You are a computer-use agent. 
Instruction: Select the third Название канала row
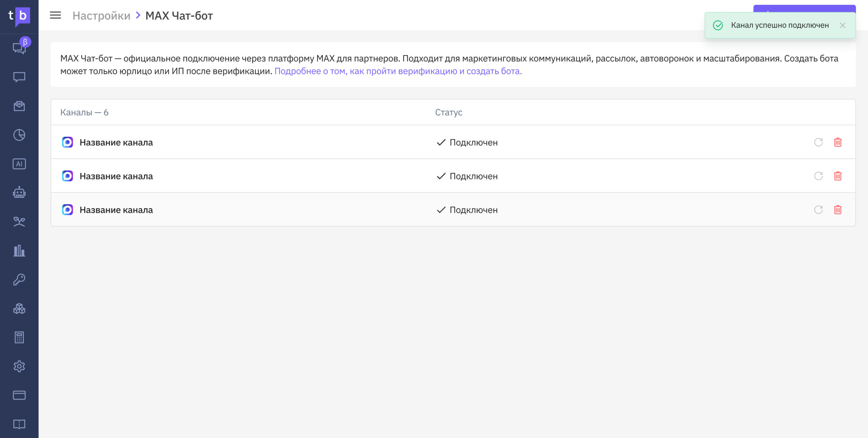[116, 210]
